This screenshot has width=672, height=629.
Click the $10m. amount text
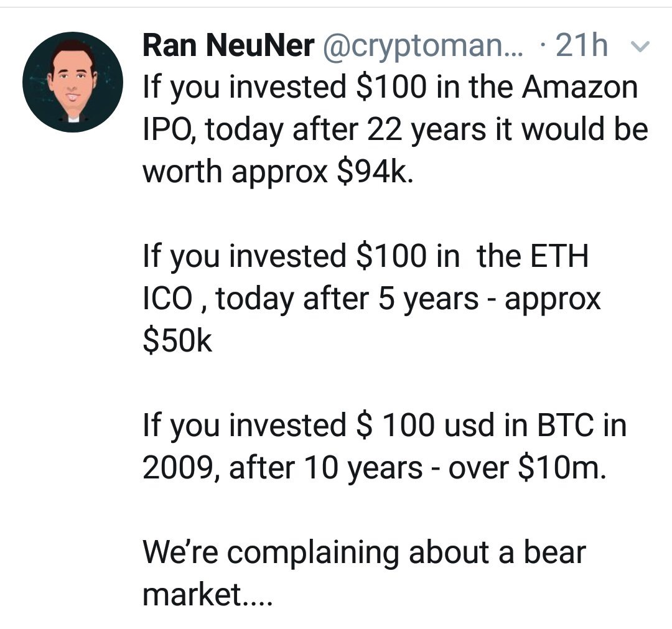pos(562,467)
